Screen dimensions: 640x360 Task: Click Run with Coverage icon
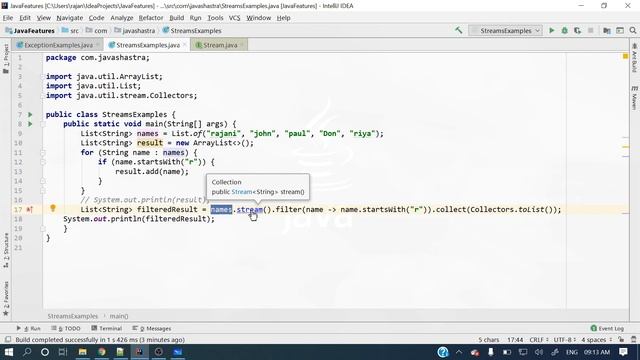pyautogui.click(x=577, y=31)
